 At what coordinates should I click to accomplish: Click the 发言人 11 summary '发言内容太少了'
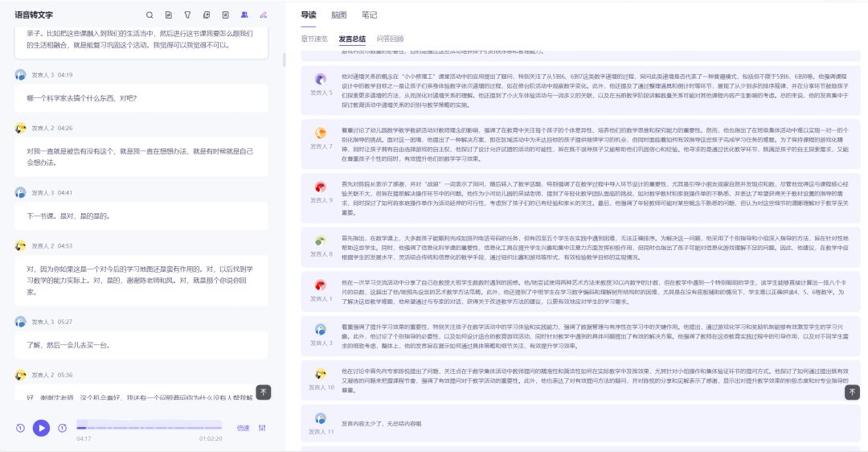pyautogui.click(x=381, y=424)
